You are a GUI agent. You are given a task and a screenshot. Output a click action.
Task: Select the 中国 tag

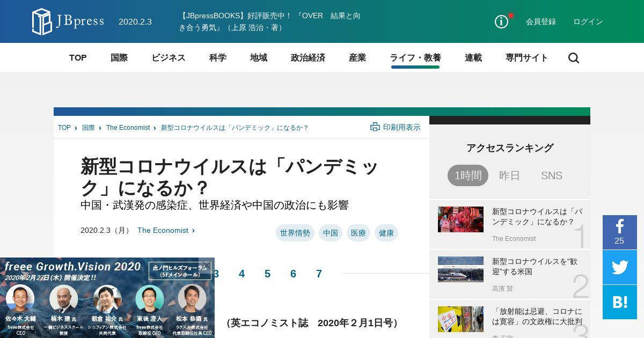tap(331, 233)
